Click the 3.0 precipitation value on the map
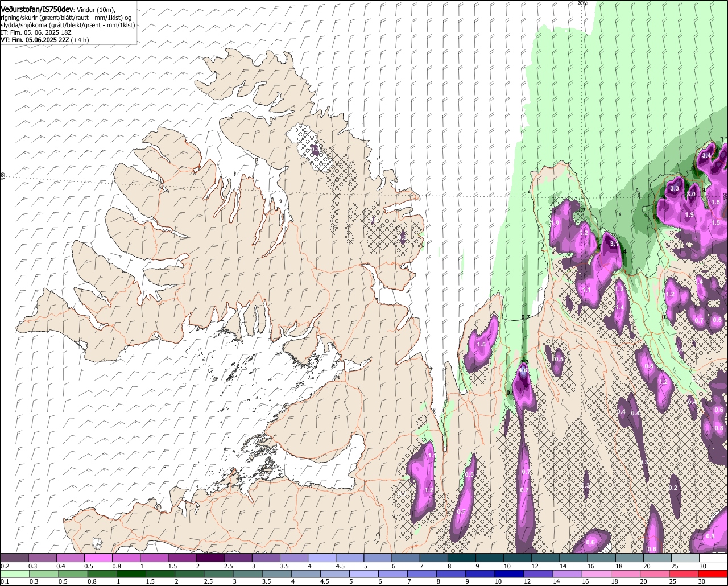 pos(692,194)
